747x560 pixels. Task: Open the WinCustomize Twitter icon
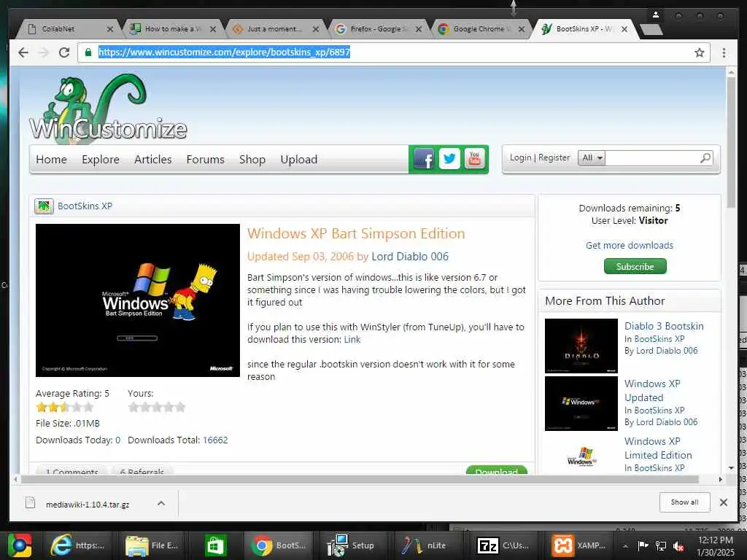tap(449, 158)
